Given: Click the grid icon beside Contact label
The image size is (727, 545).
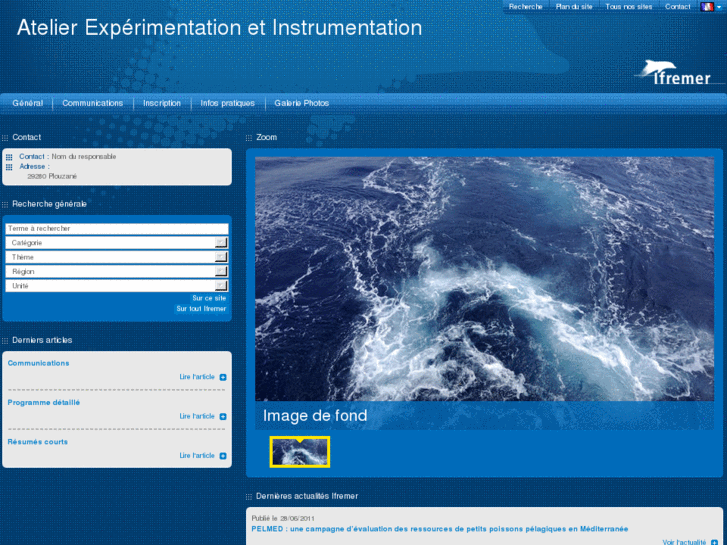Looking at the screenshot, I should click(x=9, y=157).
